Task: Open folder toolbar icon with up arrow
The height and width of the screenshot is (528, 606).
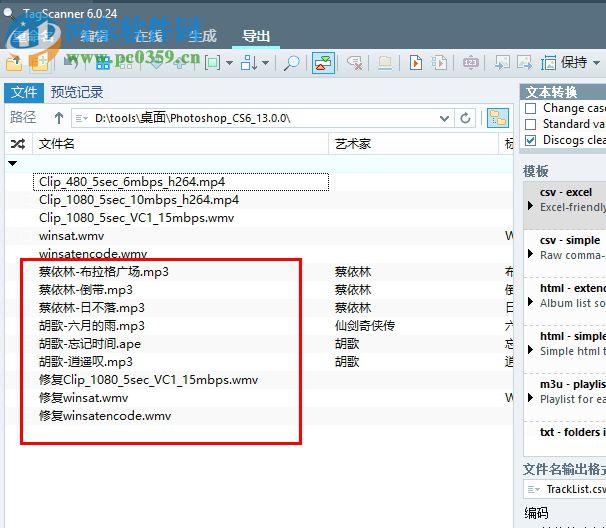Action: tap(14, 63)
